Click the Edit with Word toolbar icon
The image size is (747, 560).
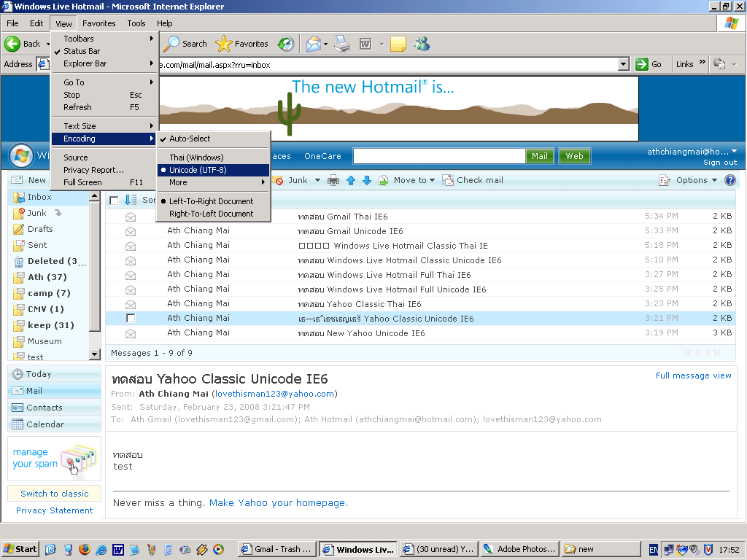tap(365, 44)
